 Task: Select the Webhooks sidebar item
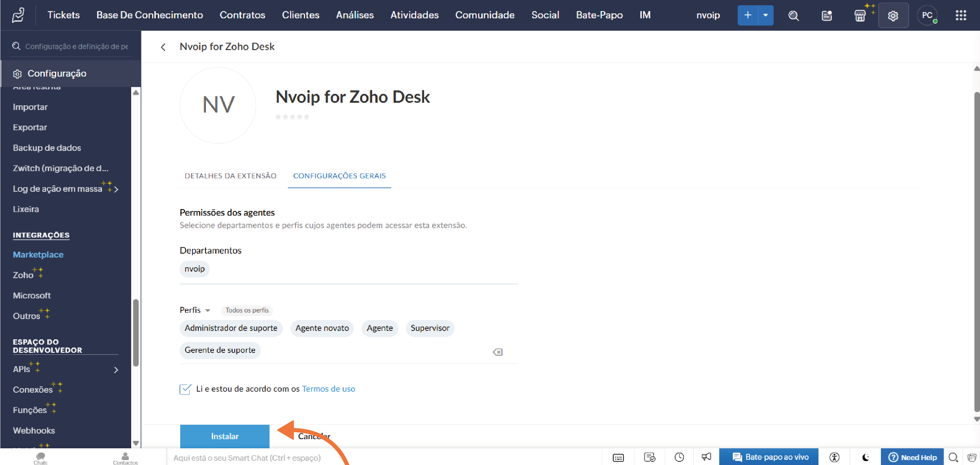pyautogui.click(x=34, y=430)
